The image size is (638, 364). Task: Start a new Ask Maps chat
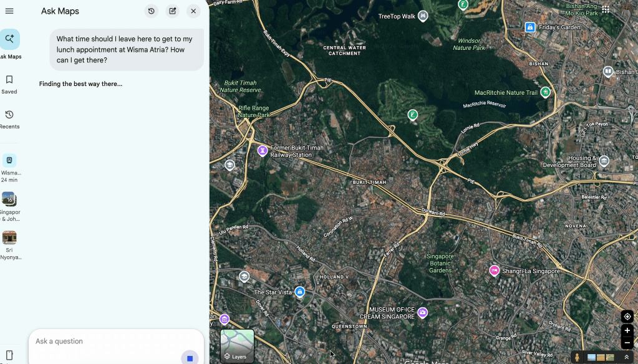173,11
